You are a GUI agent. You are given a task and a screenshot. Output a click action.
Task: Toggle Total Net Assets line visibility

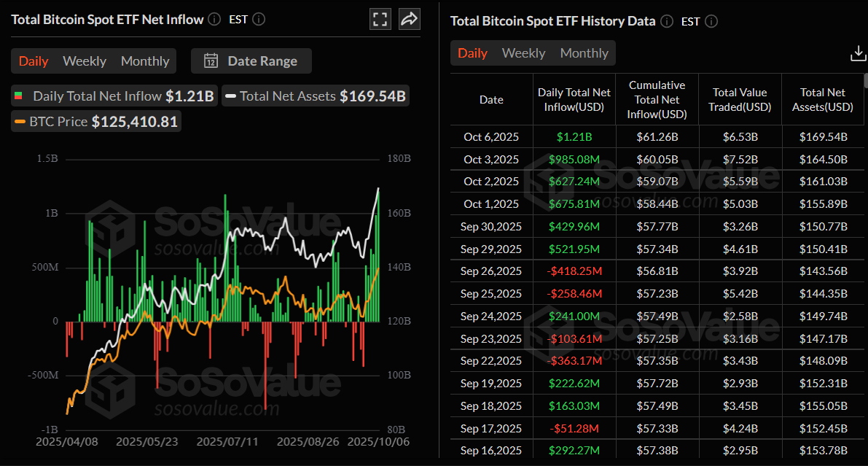pyautogui.click(x=314, y=96)
